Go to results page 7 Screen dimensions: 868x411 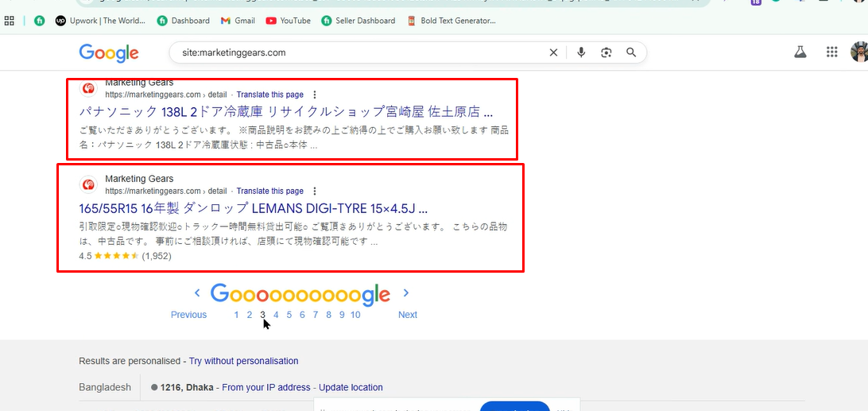pos(316,315)
